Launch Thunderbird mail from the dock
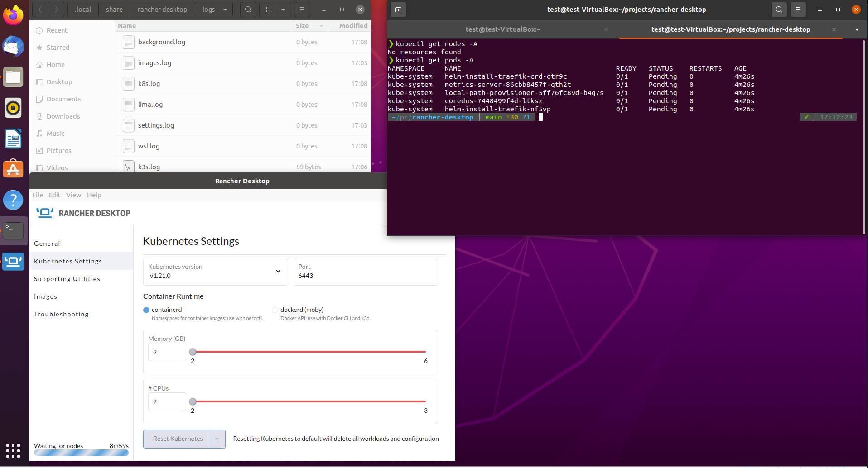Viewport: 868px width, 468px height. point(13,46)
